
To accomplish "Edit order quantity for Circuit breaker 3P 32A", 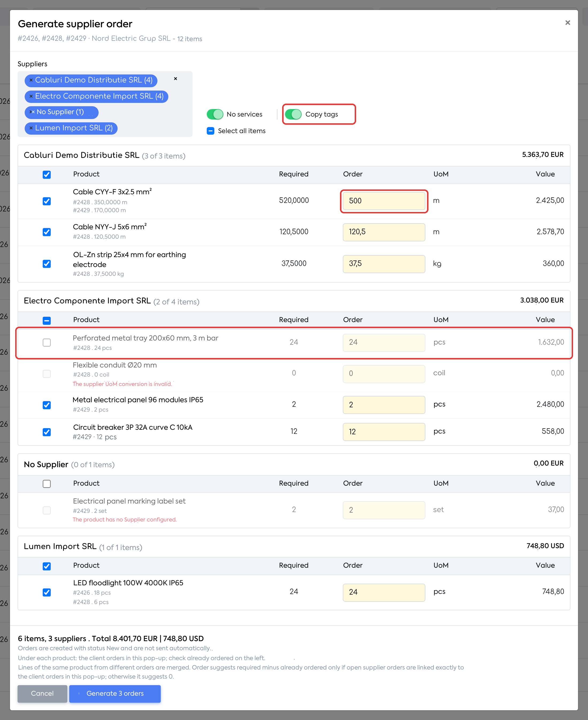I will (x=384, y=432).
